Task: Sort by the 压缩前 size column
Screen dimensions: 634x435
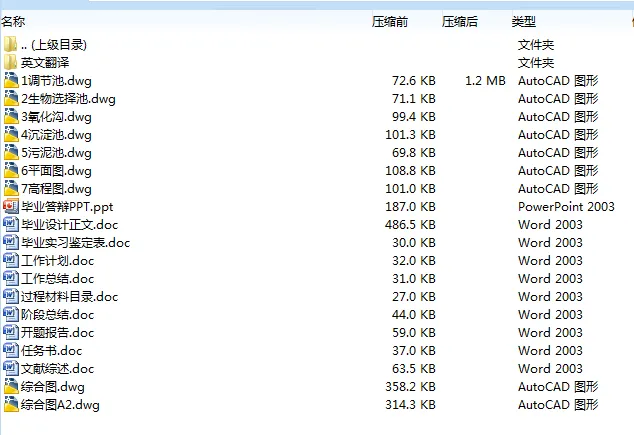Action: 390,21
